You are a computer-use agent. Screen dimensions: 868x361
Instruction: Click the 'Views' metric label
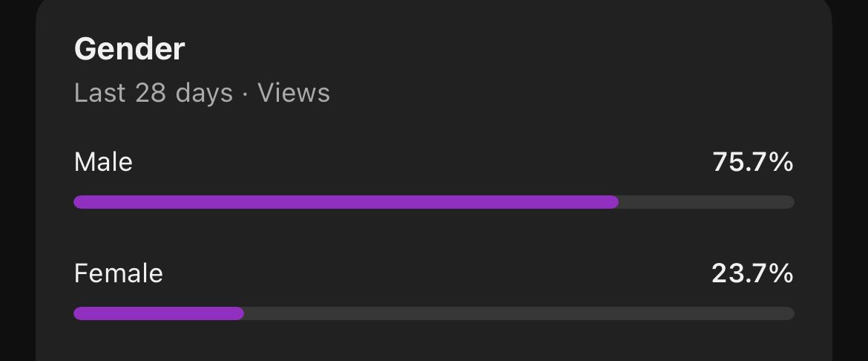294,93
